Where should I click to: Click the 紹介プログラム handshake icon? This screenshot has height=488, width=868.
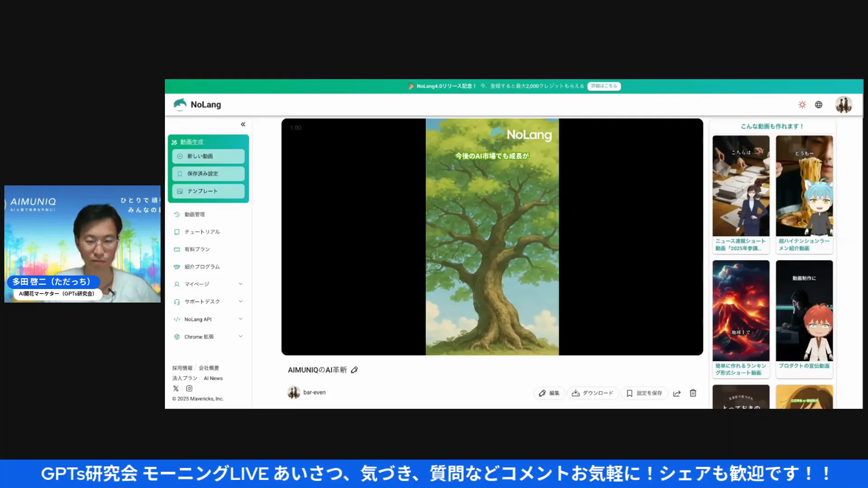point(177,267)
